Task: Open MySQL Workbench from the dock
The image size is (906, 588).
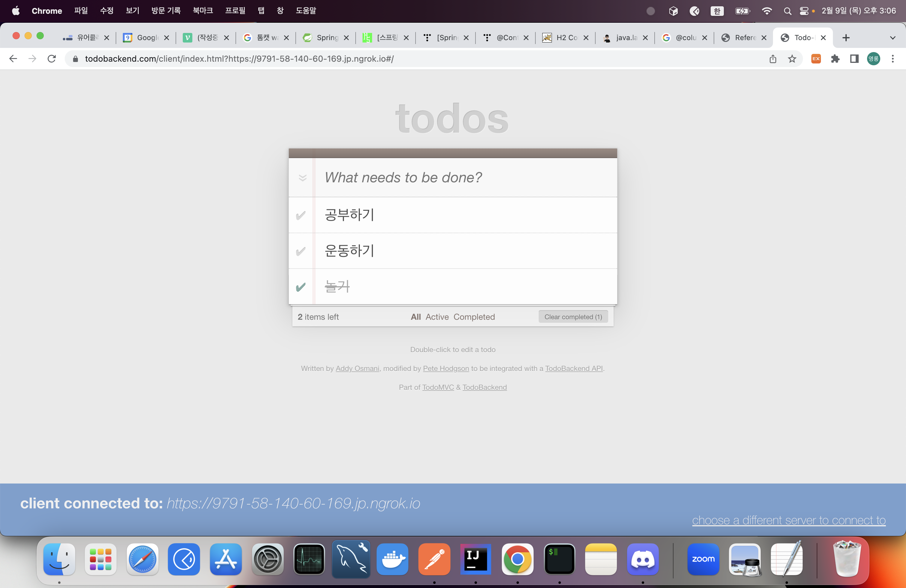Action: click(351, 559)
